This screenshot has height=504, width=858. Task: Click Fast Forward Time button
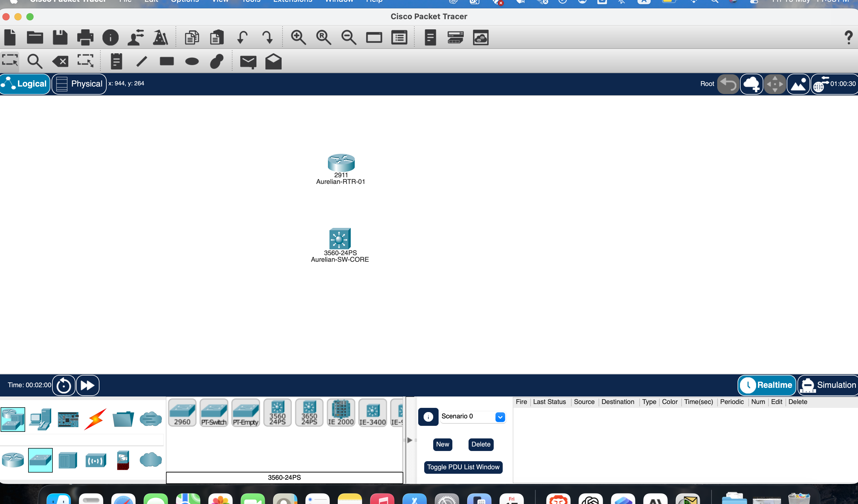pyautogui.click(x=87, y=386)
